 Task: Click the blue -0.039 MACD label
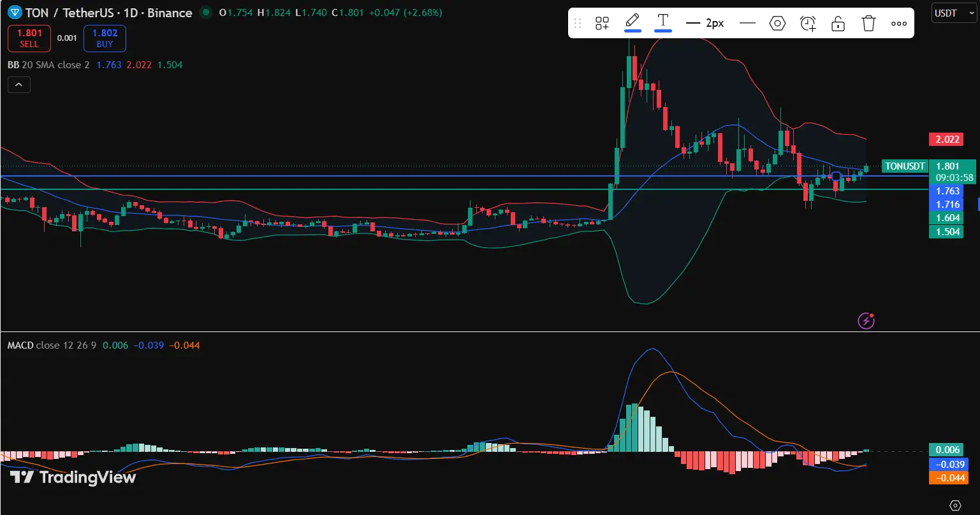coord(948,464)
